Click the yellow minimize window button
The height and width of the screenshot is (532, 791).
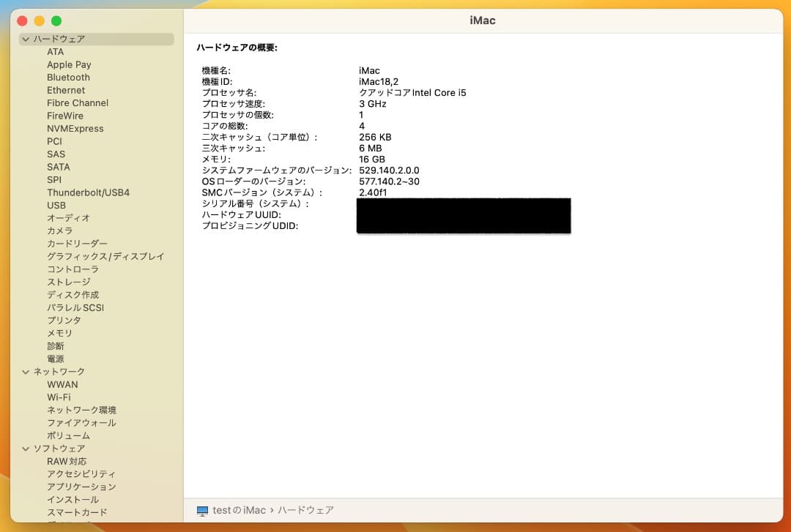click(x=40, y=21)
